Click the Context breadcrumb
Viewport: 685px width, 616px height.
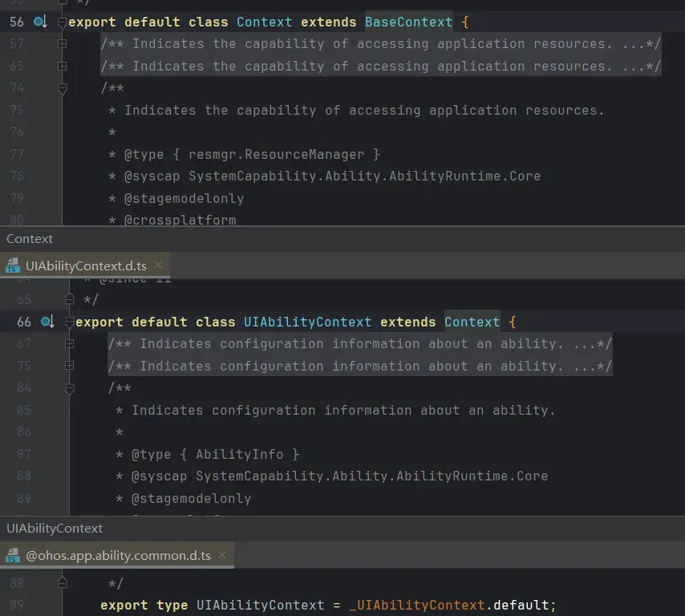(x=30, y=239)
